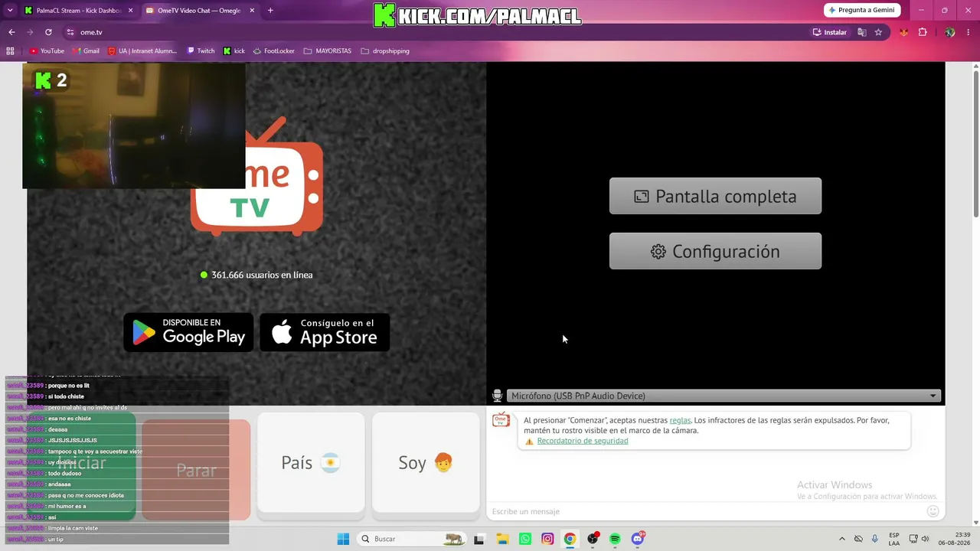Switch to the PalmaCL Stream Kick Dashboard tab
980x551 pixels.
(x=78, y=11)
